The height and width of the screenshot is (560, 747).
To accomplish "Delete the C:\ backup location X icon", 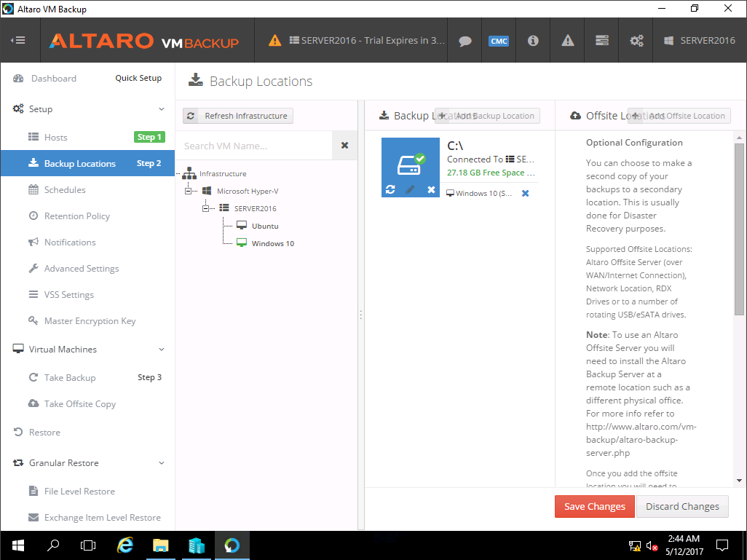I will (431, 189).
